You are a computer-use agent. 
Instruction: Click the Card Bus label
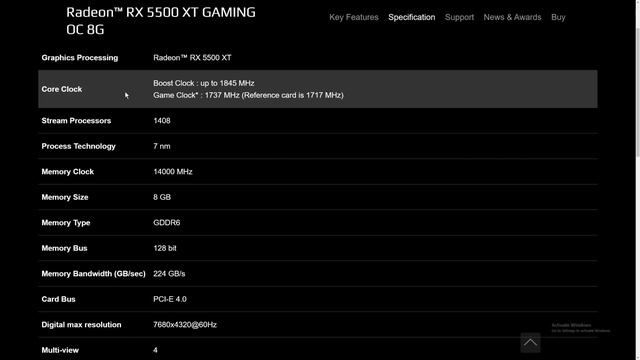point(58,299)
